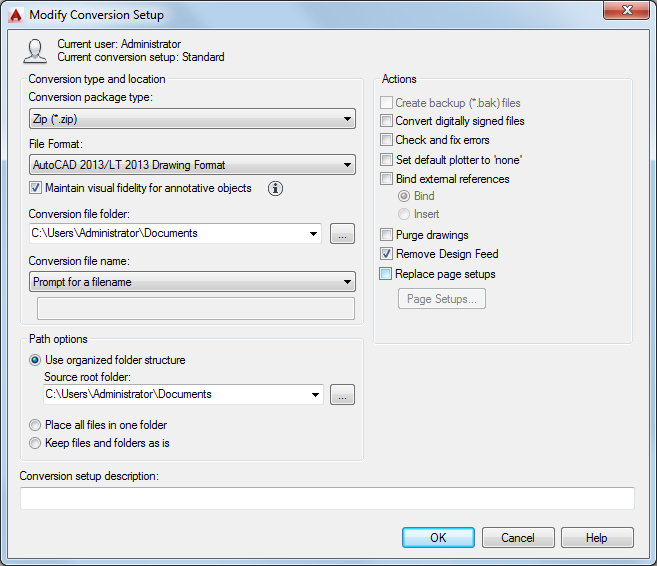Expand the Conversion file folder path list
This screenshot has width=657, height=566.
coord(313,233)
